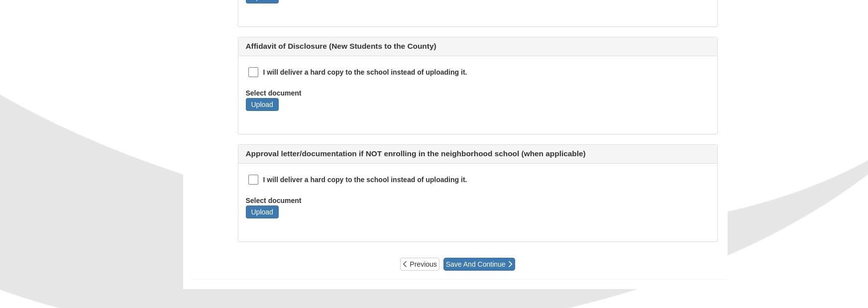Select the Affidavit of Disclosure section header

point(477,46)
